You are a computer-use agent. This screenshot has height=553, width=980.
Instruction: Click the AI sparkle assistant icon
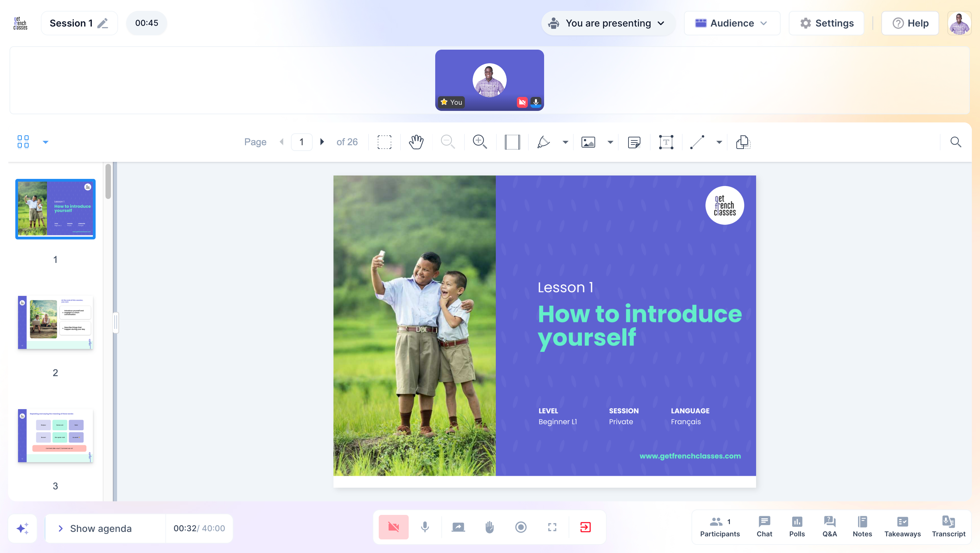point(22,528)
